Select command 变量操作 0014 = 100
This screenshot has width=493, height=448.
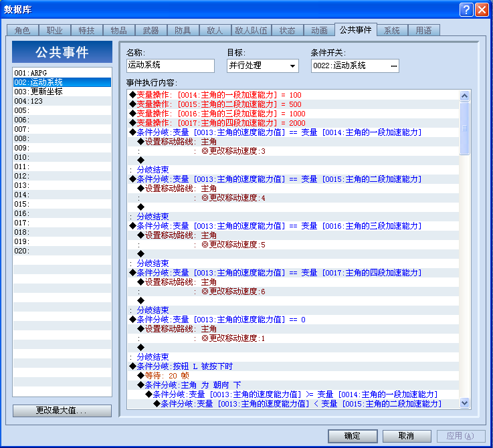click(x=293, y=95)
